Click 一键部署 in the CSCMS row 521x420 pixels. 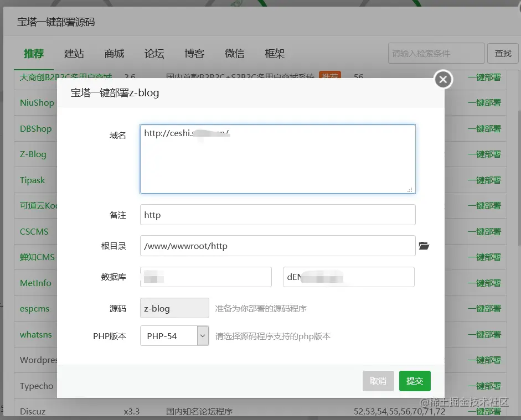484,231
